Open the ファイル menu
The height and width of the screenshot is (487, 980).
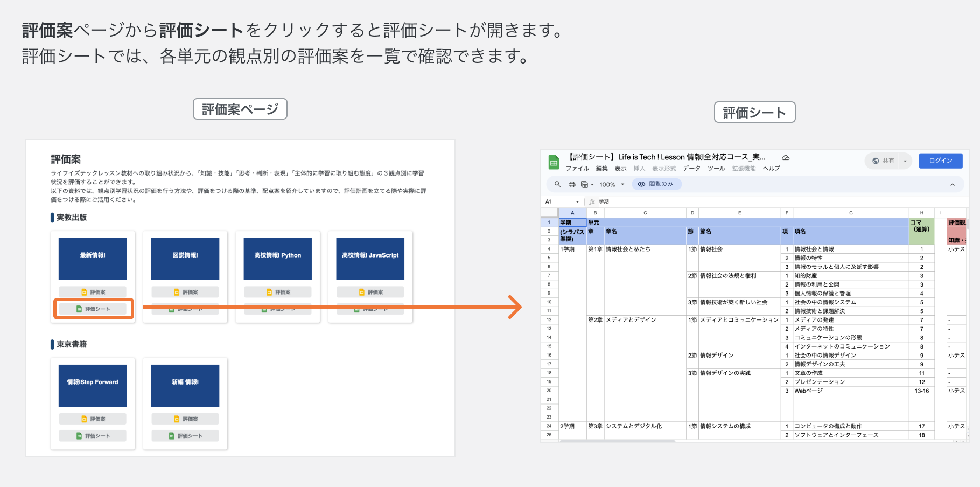[x=577, y=169]
